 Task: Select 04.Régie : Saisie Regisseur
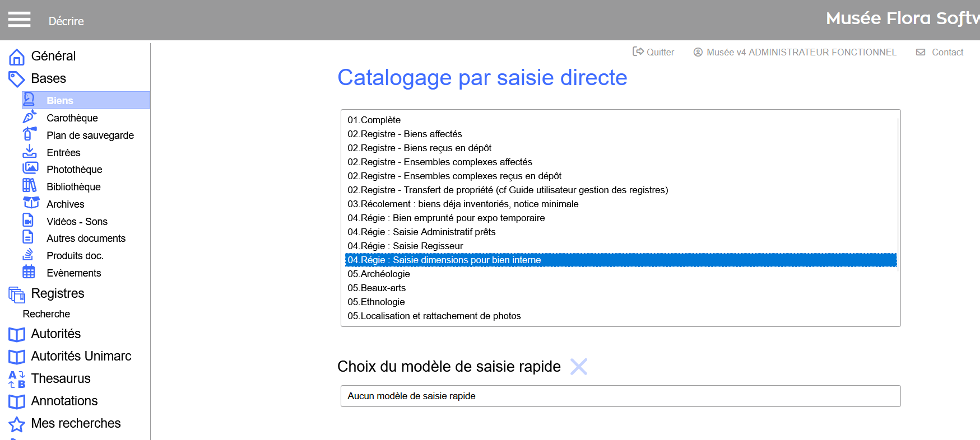[x=621, y=246]
